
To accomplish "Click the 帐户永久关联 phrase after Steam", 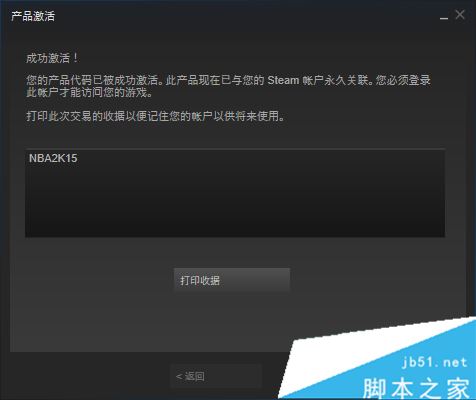I will click(x=337, y=80).
